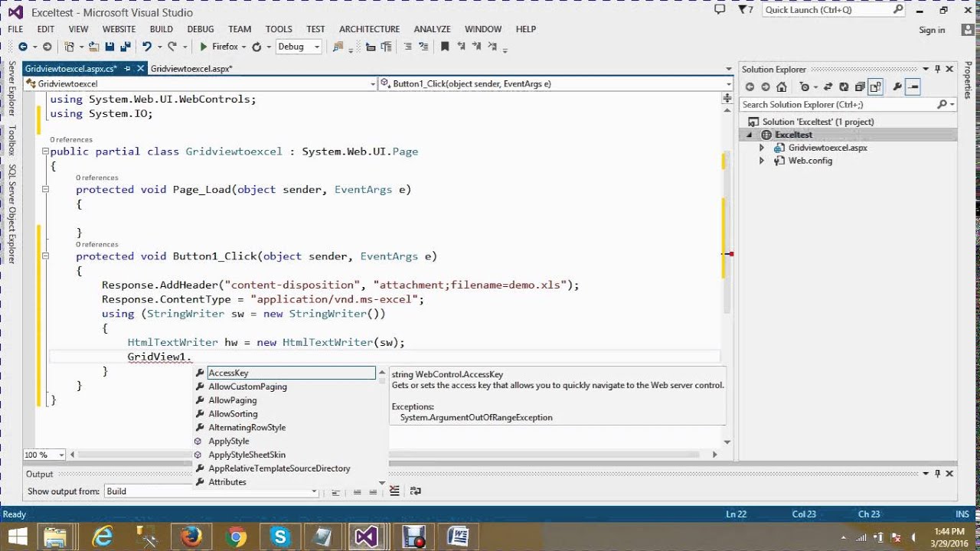
Task: Click the Solution Explorer Home icon
Action: [x=781, y=87]
